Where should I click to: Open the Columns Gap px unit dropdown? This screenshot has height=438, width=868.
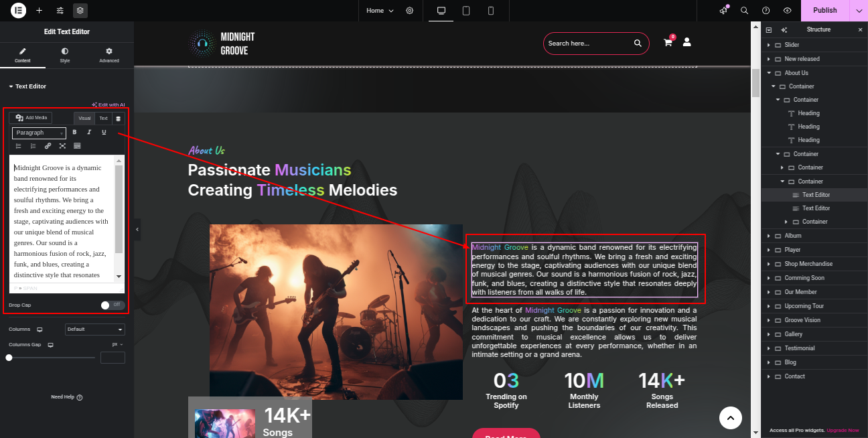tap(117, 344)
